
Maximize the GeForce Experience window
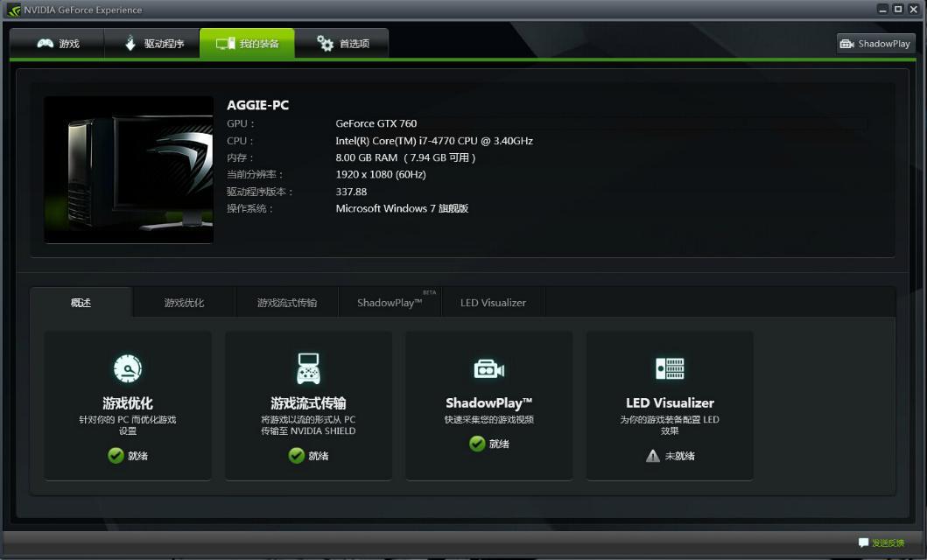tap(898, 9)
